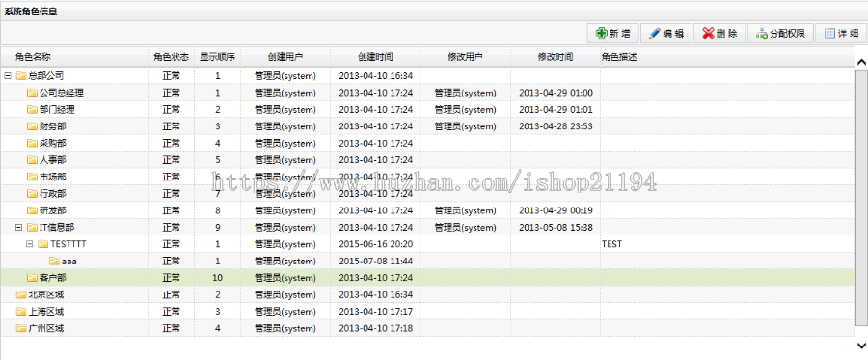The width and height of the screenshot is (868, 360).
Task: Select the 财务部 role name
Action: (53, 126)
